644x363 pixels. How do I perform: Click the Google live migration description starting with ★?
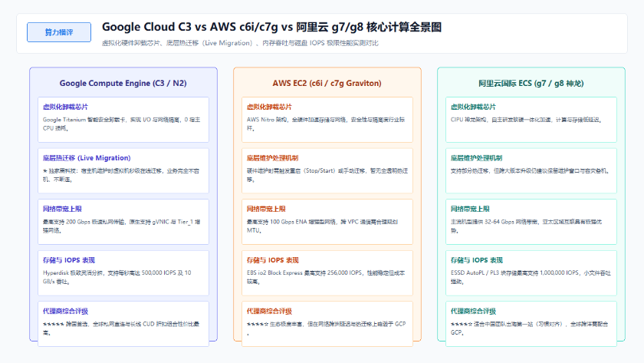pos(121,175)
